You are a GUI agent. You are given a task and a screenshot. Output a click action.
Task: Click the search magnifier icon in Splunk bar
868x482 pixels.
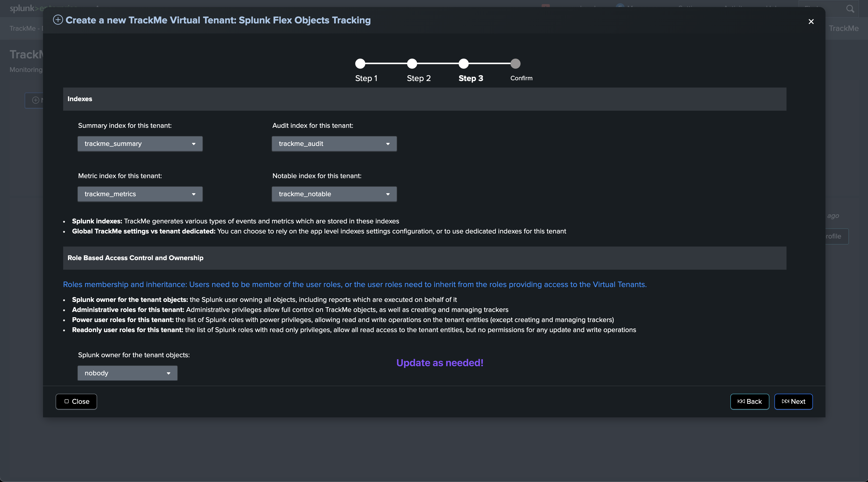click(x=850, y=9)
